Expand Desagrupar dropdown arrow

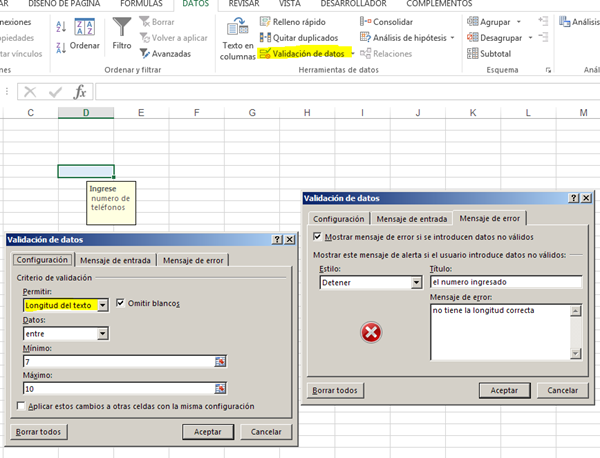point(530,38)
